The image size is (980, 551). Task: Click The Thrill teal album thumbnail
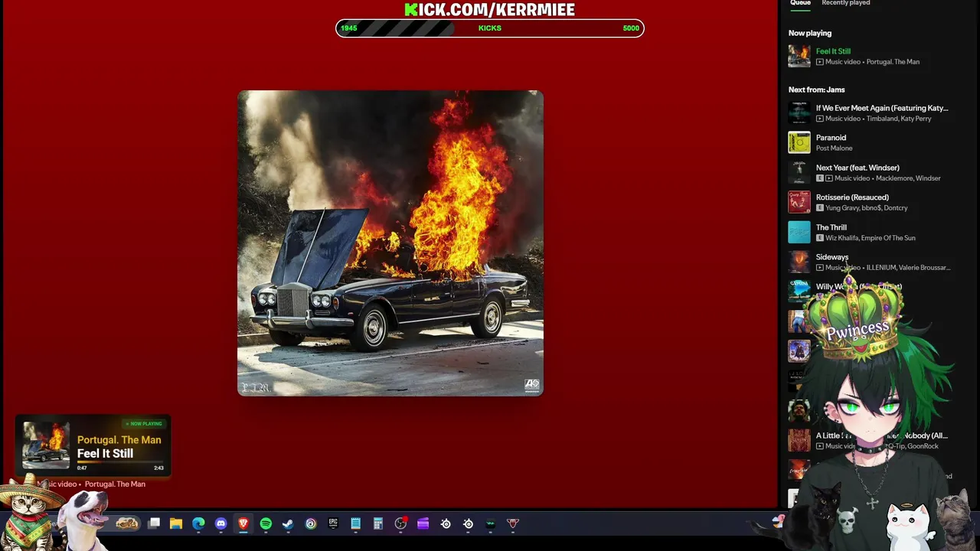(799, 232)
